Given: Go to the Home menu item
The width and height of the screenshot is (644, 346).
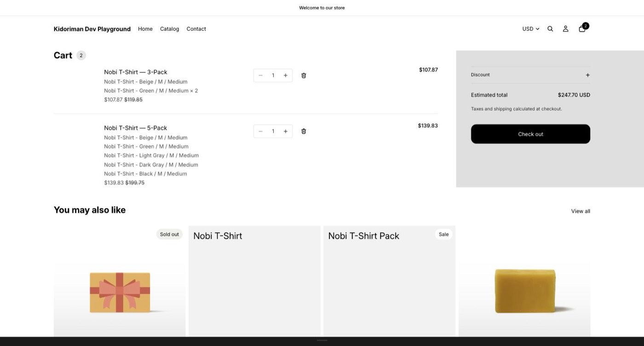Looking at the screenshot, I should (145, 29).
